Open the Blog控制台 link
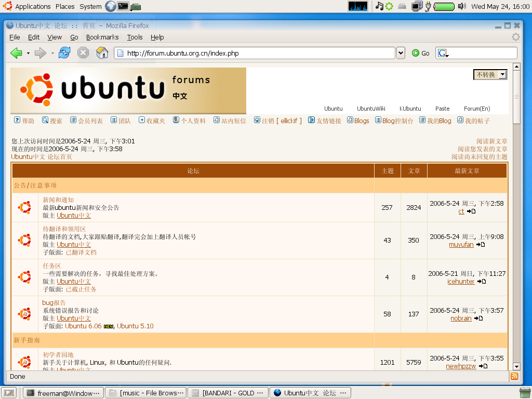Image resolution: width=532 pixels, height=399 pixels. [x=394, y=121]
